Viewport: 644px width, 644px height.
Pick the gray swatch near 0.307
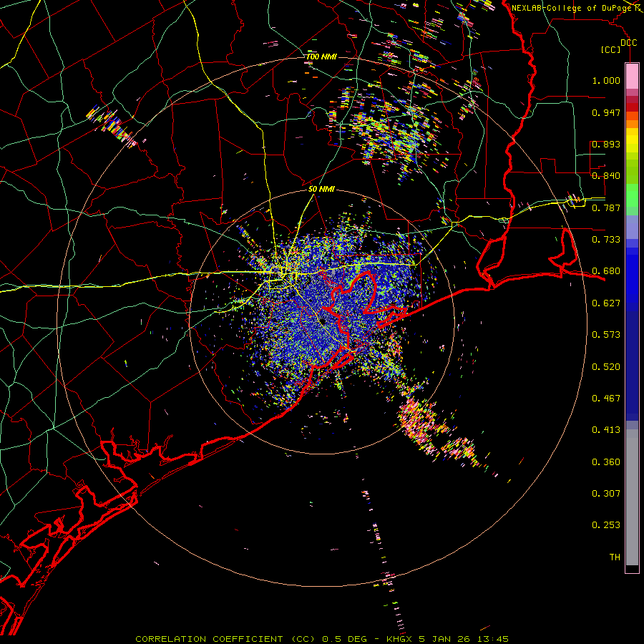(632, 497)
